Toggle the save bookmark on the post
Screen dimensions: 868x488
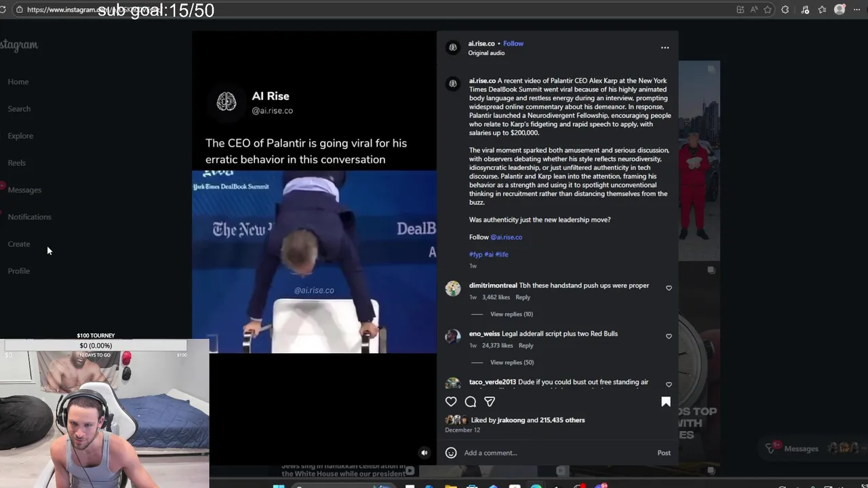tap(666, 402)
